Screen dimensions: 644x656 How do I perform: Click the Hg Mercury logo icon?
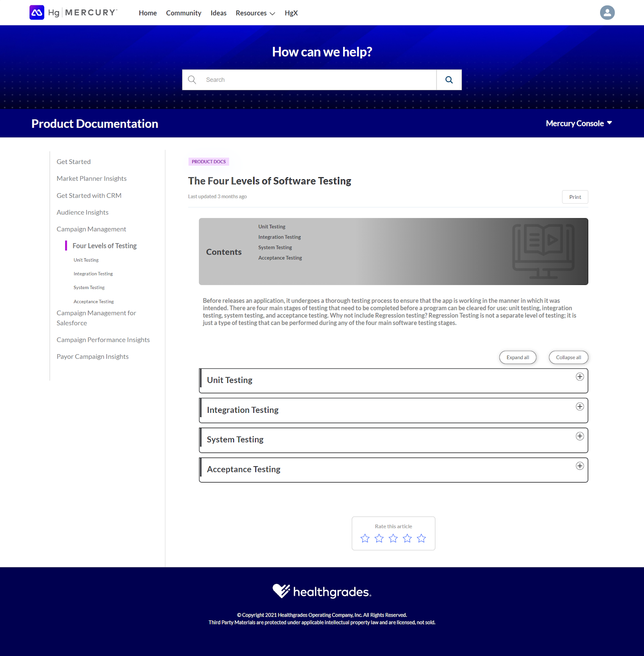(37, 12)
